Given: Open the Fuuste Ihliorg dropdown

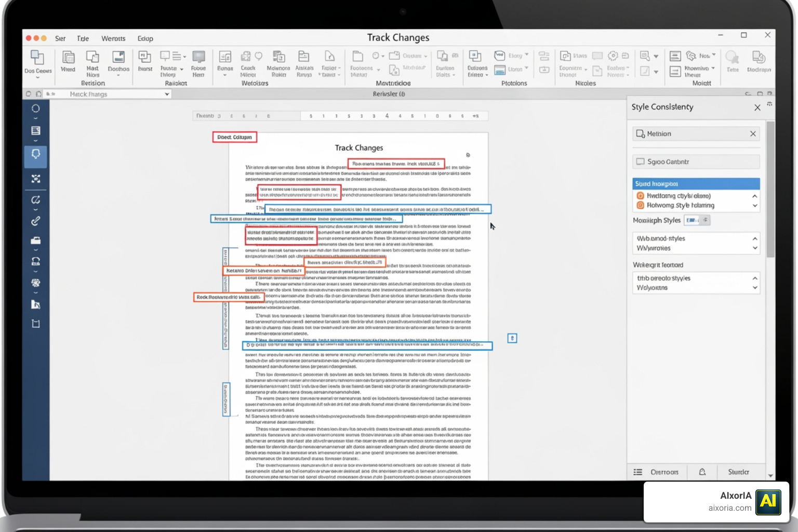Looking at the screenshot, I should pyautogui.click(x=181, y=69).
